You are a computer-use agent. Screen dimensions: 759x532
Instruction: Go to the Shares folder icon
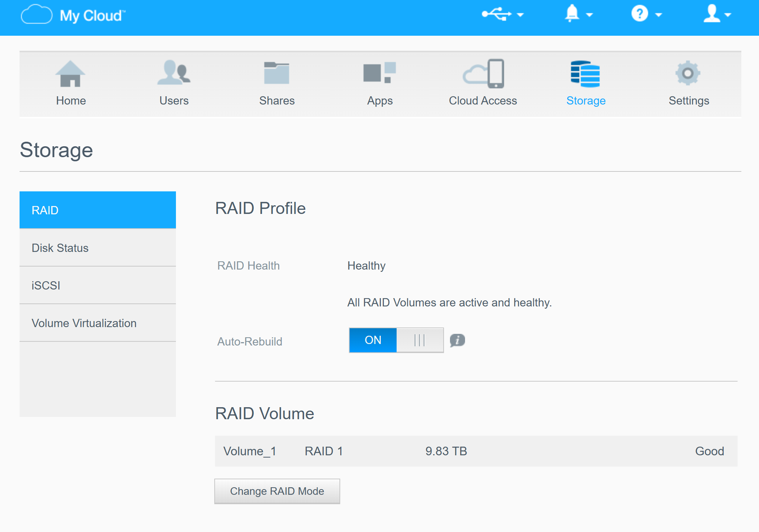277,73
